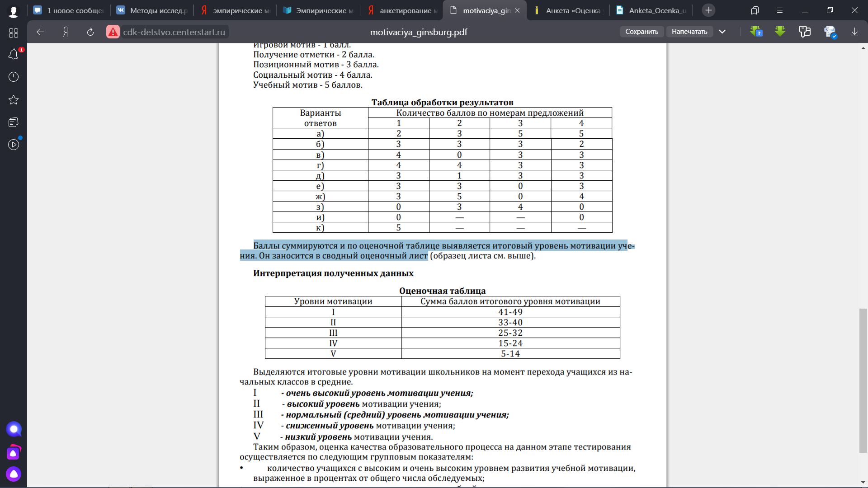Open a new browser tab

[x=708, y=10]
